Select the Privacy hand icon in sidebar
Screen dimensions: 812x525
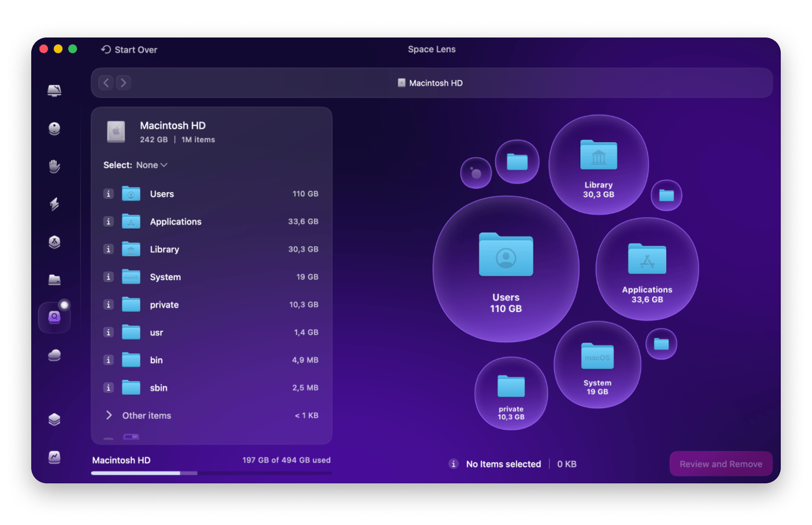[54, 166]
